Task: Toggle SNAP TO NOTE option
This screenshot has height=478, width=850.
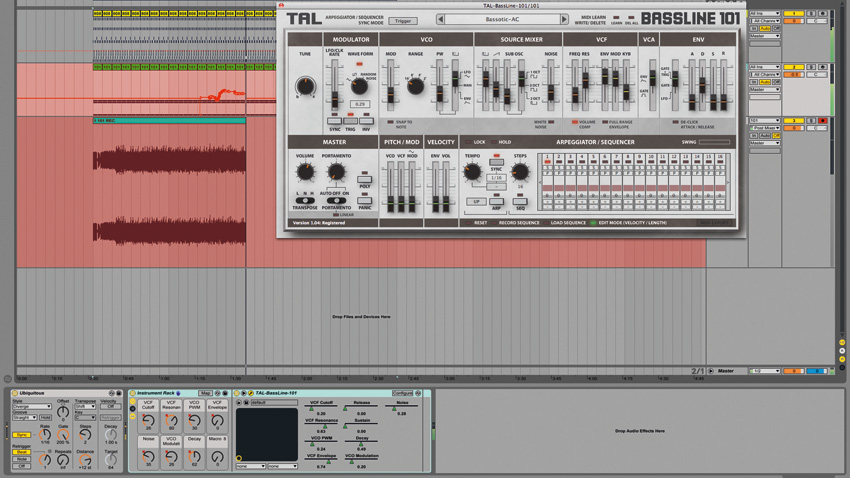Action: [x=390, y=122]
